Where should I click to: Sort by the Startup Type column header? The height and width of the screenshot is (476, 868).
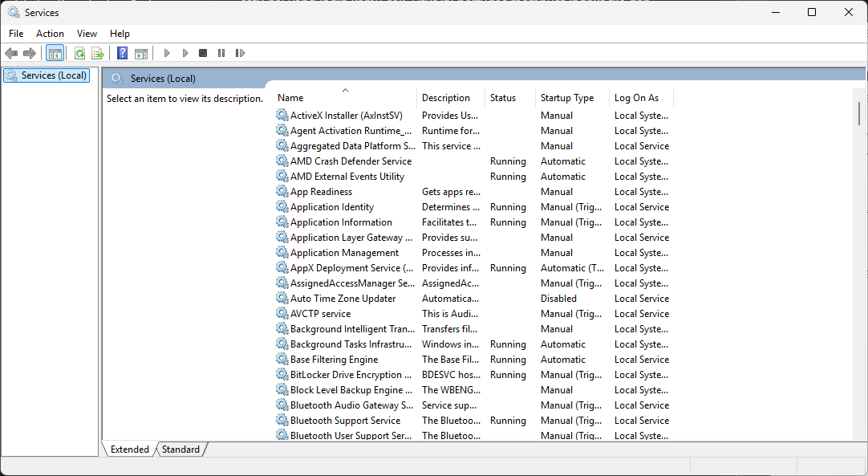(x=572, y=97)
